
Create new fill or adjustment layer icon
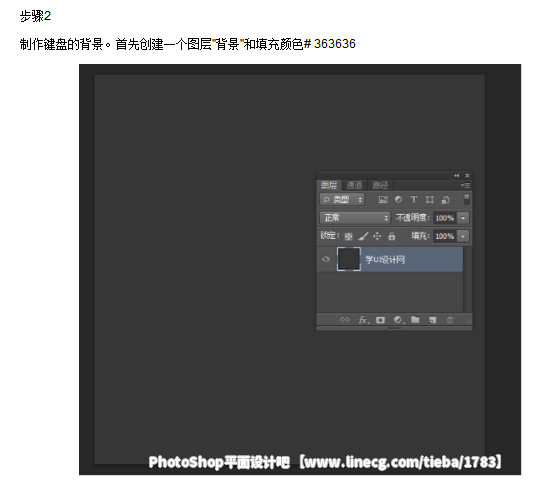[x=399, y=320]
